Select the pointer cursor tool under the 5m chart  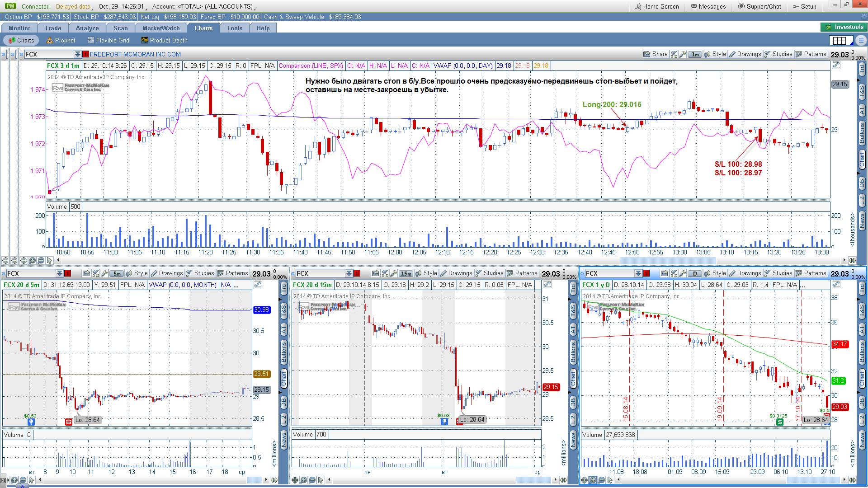pyautogui.click(x=31, y=480)
